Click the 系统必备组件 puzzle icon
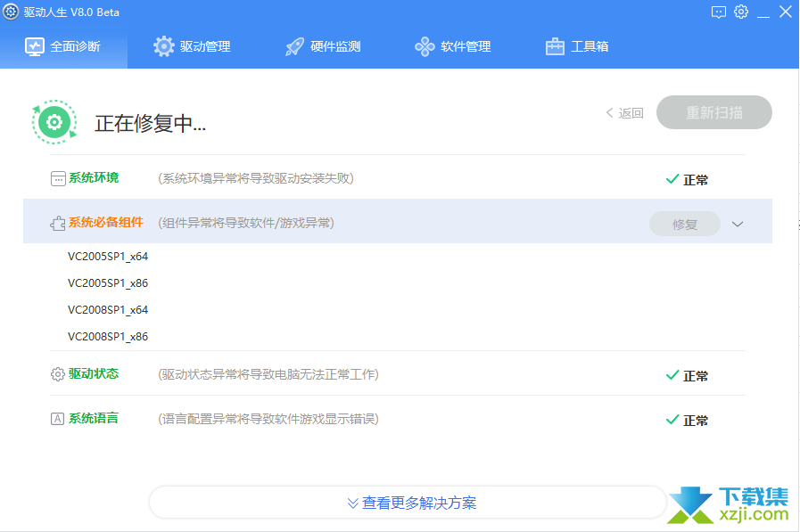The image size is (800, 532). coord(58,223)
